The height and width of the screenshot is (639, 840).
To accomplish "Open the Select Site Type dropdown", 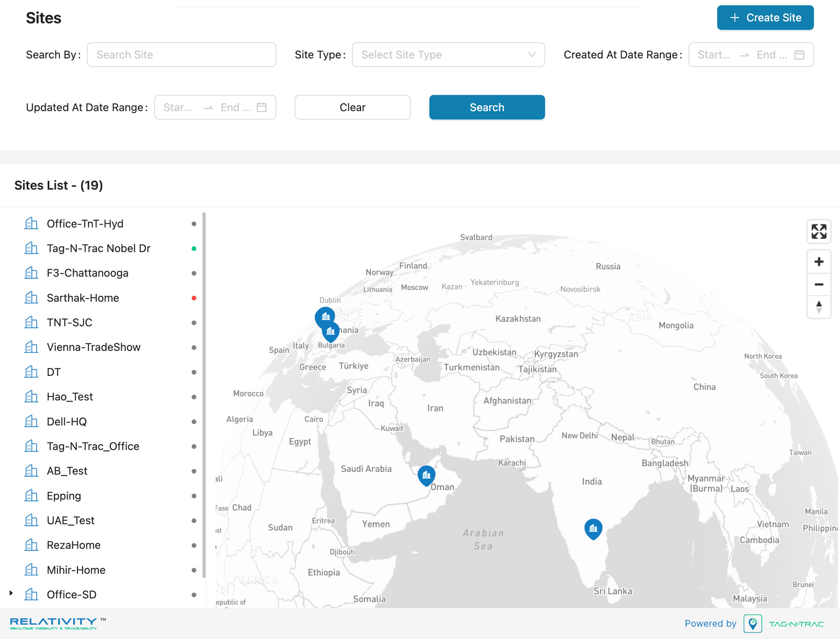I will tap(448, 55).
